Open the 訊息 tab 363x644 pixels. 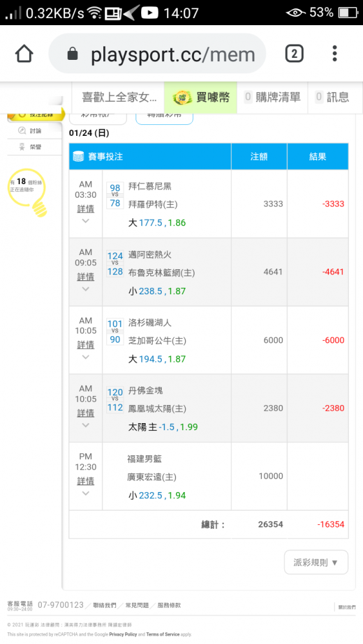(x=332, y=97)
